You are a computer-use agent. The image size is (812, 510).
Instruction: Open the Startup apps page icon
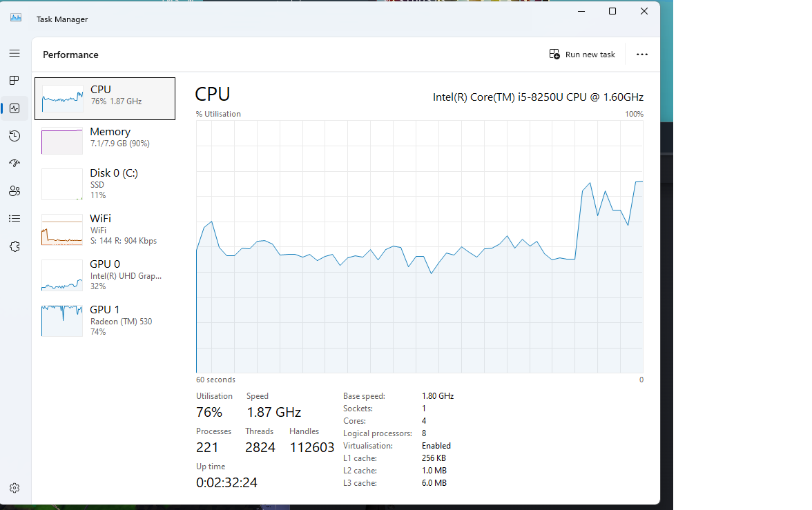(14, 164)
